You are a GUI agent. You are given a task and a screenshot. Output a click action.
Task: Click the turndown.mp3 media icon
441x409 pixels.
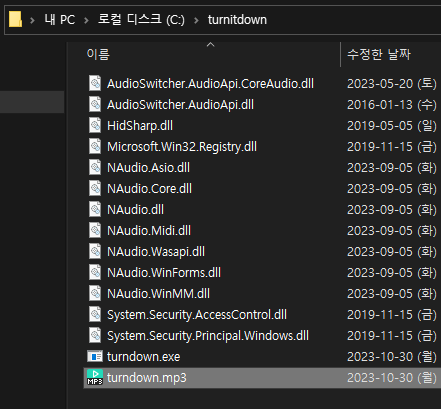tap(95, 377)
